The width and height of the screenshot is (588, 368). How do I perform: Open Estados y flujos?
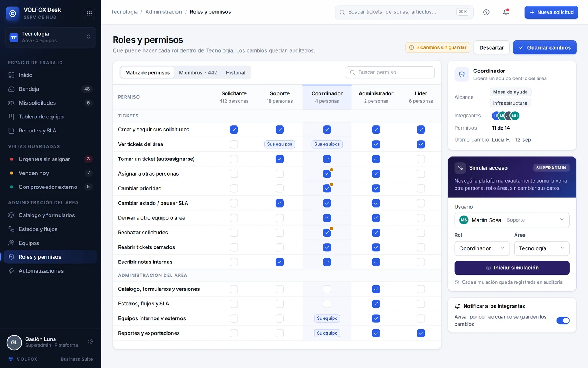pos(50,229)
